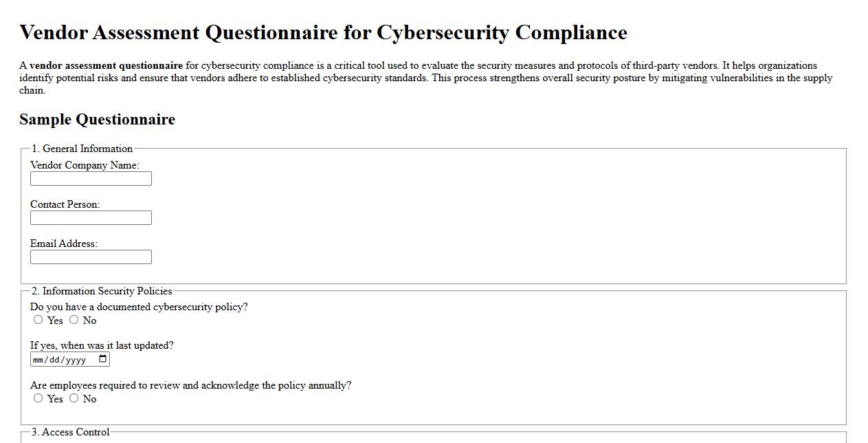This screenshot has width=868, height=443.
Task: Click the Email Address label
Action: pos(64,243)
